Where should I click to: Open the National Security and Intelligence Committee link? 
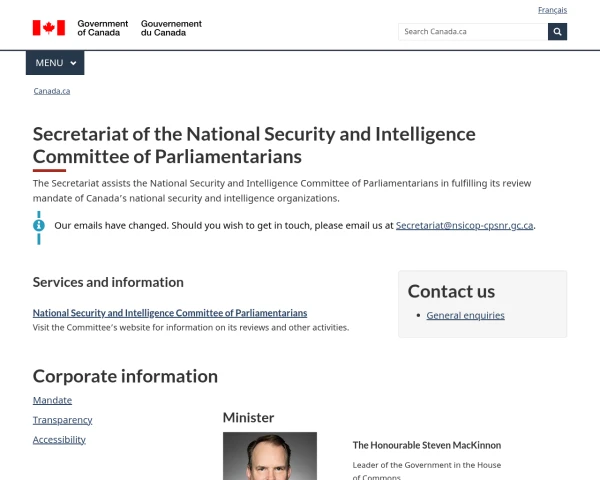tap(170, 313)
